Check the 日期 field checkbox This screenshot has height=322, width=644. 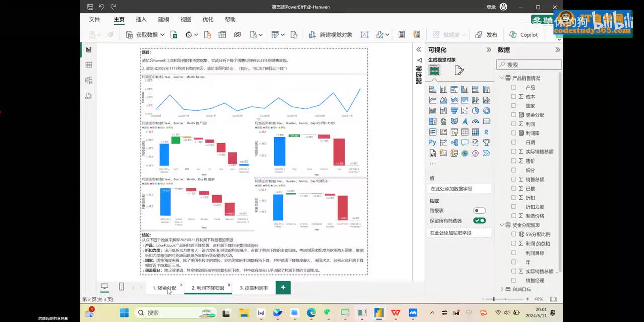click(x=514, y=142)
